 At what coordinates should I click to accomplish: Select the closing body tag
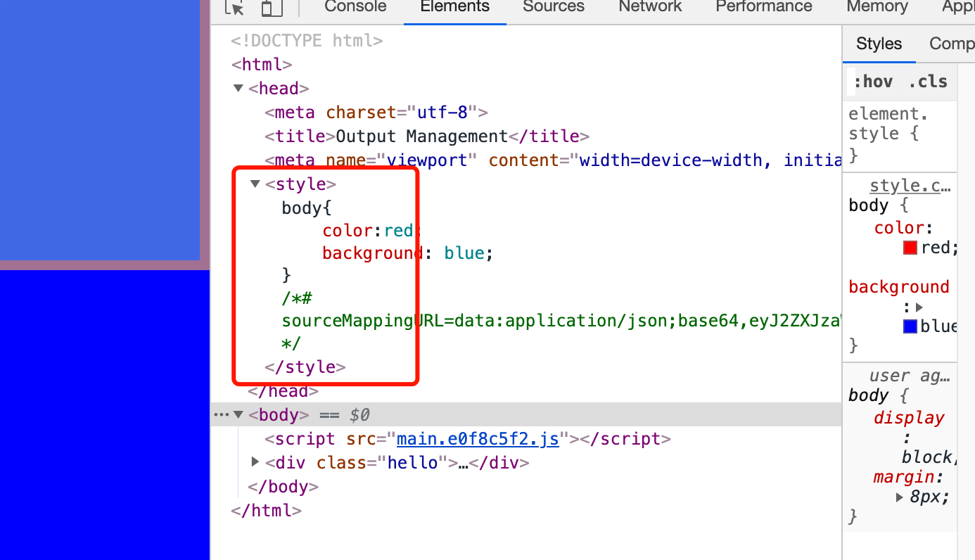click(283, 487)
